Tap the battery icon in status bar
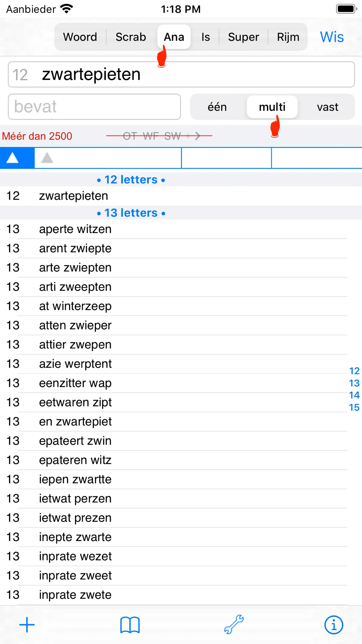The image size is (362, 644). 347,9
